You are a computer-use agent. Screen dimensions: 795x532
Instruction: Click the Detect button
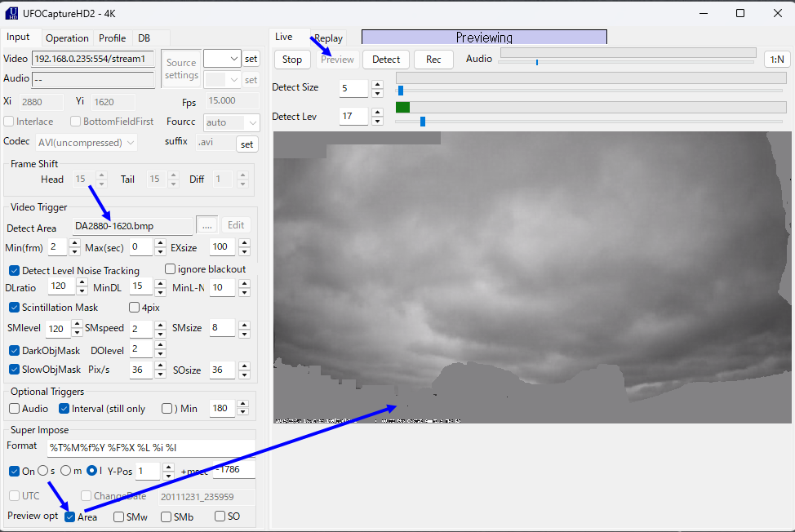pyautogui.click(x=386, y=60)
